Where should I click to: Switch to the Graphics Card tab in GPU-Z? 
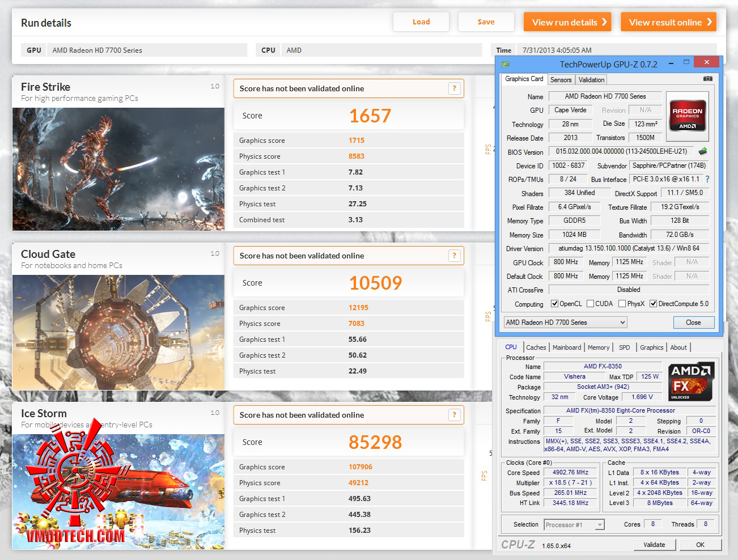524,79
